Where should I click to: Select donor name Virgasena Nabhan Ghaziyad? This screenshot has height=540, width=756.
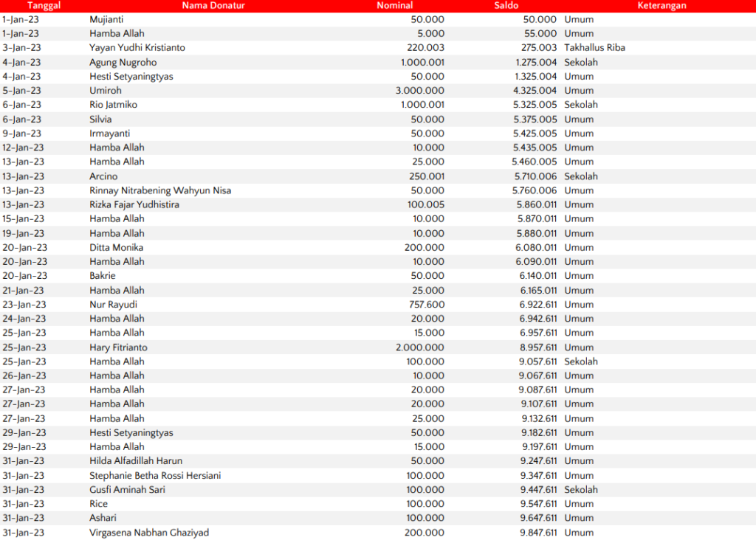click(x=150, y=533)
